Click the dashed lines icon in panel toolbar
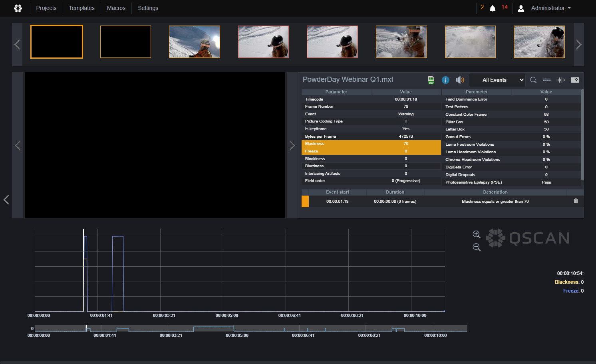Viewport: 596px width, 364px height. click(x=547, y=80)
